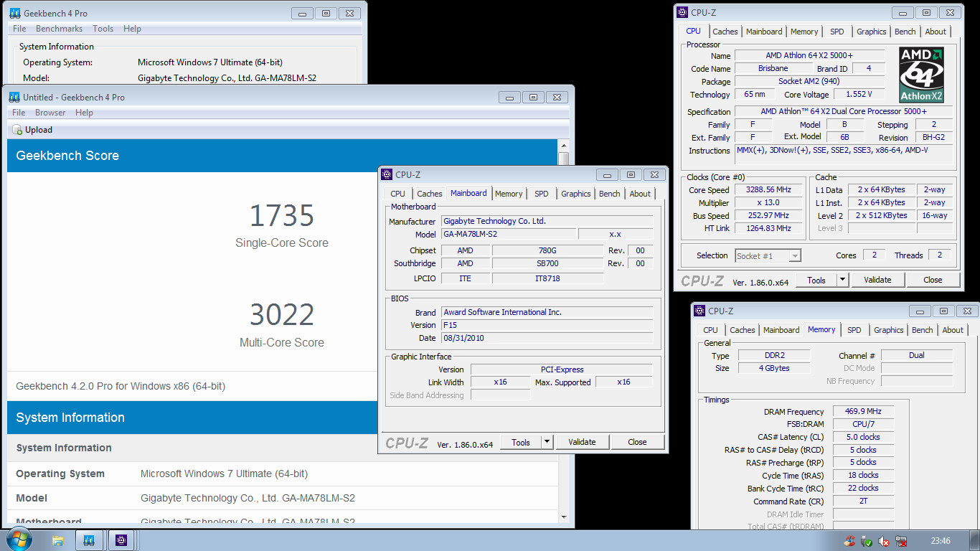Click the Geekbench results scrollbar up arrow
980x551 pixels.
[x=564, y=145]
